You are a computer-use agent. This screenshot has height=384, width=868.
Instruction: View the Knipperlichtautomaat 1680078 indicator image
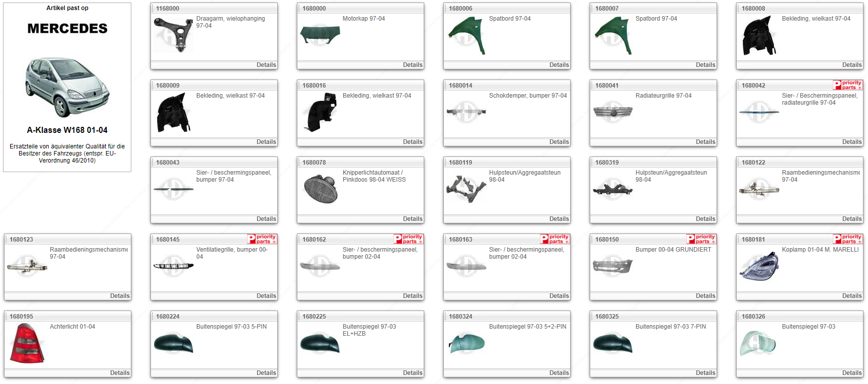[320, 189]
